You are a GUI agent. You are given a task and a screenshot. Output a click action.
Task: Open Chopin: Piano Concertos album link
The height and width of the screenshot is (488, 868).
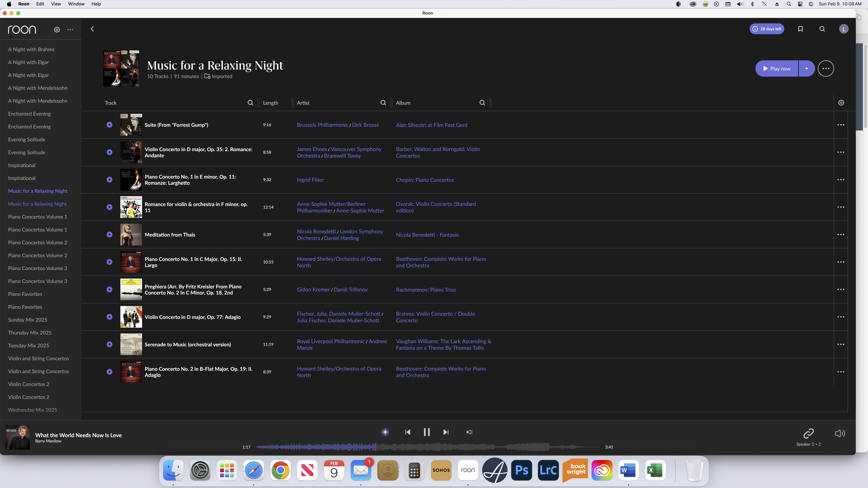point(425,180)
